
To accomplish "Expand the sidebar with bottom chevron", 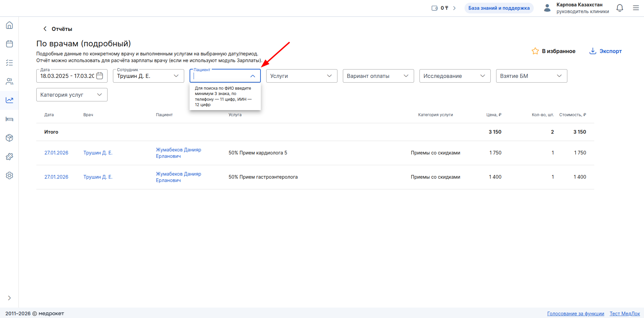I will (9, 298).
